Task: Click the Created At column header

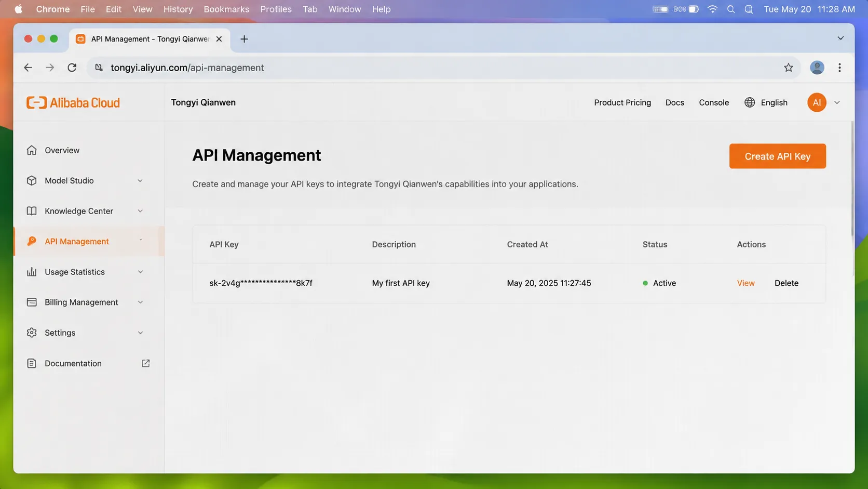Action: coord(527,244)
